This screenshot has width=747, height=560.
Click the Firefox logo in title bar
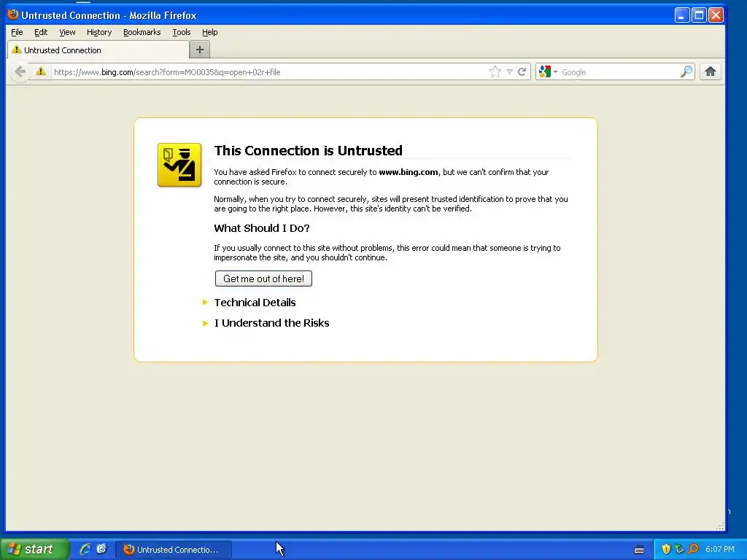(13, 15)
